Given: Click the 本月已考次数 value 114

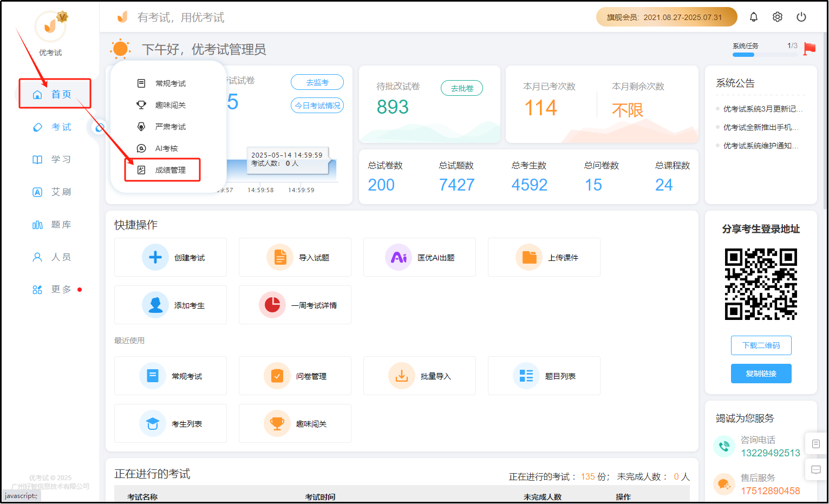Looking at the screenshot, I should pyautogui.click(x=540, y=108).
